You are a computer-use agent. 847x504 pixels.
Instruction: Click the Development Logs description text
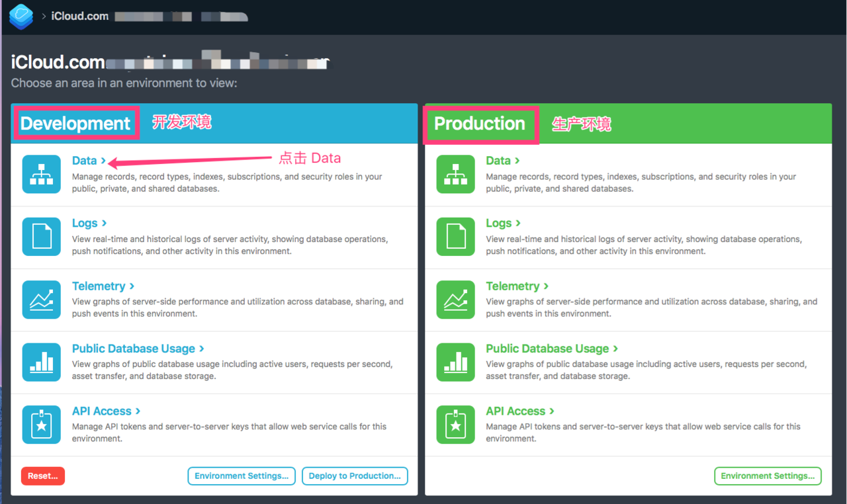point(230,245)
